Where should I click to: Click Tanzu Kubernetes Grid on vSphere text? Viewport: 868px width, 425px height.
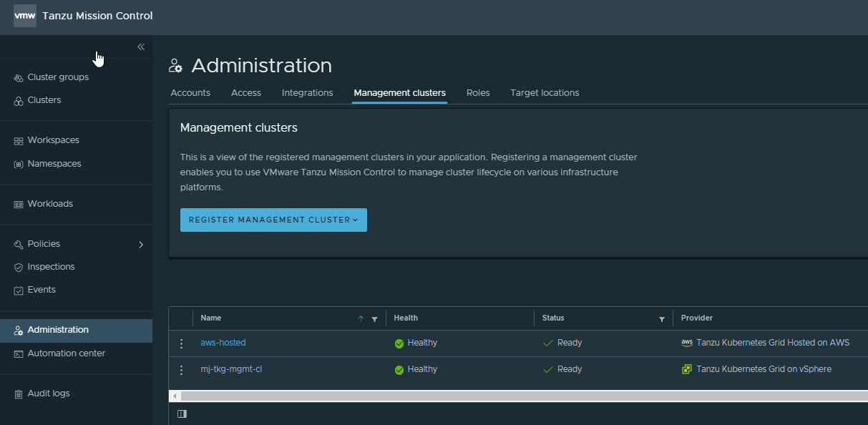(764, 369)
